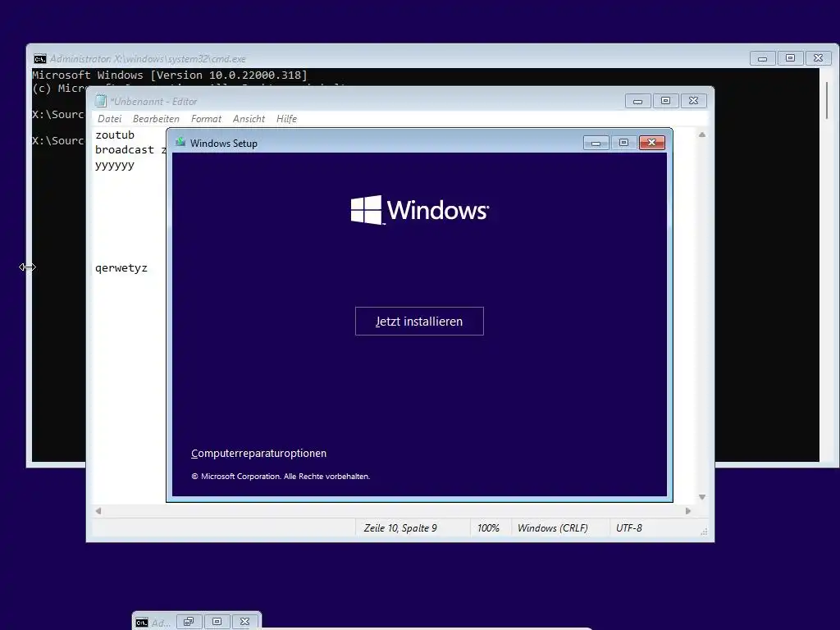Screen dimensions: 840x630
Task: Close the Unbenannt Editor window
Action: [x=693, y=101]
